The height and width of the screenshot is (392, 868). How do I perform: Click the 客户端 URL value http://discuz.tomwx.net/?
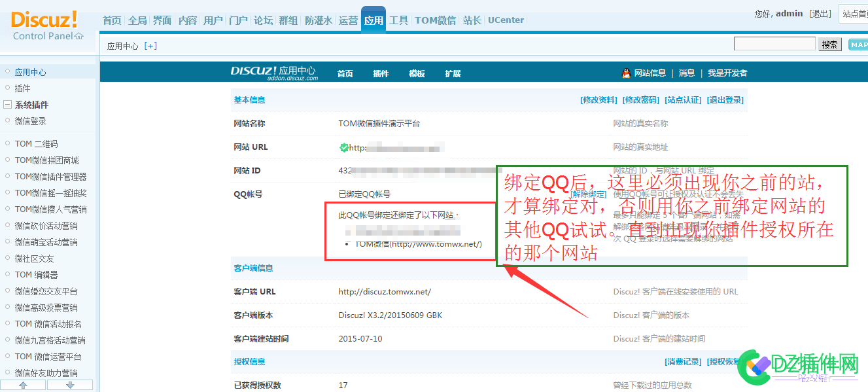[385, 292]
